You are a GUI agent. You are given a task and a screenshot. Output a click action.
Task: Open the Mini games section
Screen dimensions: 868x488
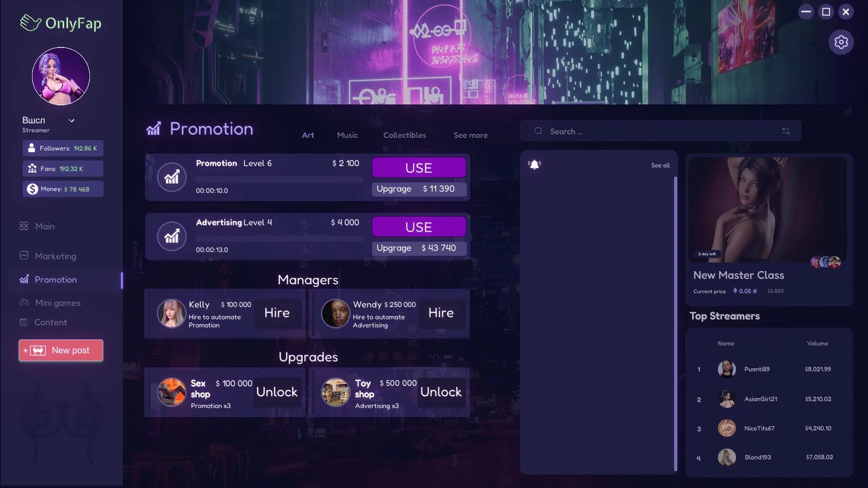pos(58,303)
